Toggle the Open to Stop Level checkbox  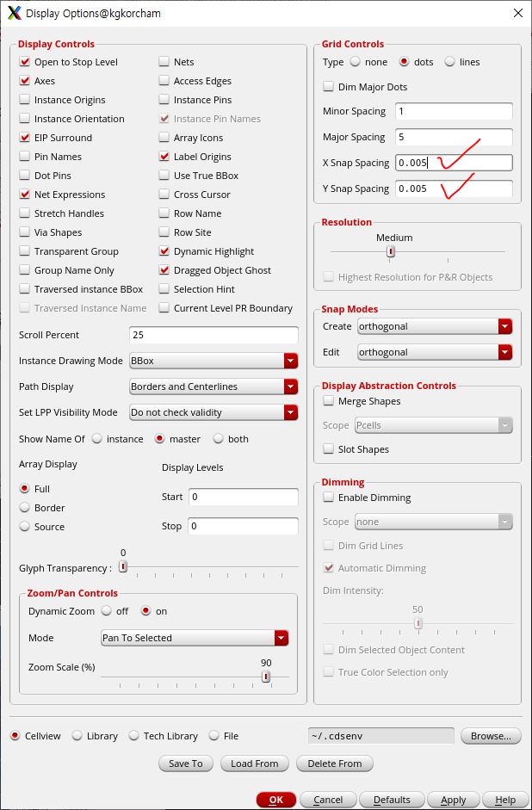click(24, 62)
